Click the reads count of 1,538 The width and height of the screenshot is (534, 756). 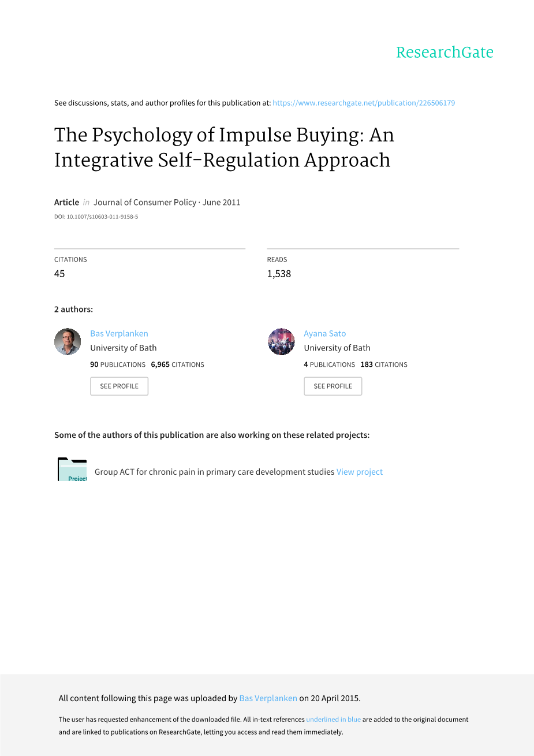(279, 274)
